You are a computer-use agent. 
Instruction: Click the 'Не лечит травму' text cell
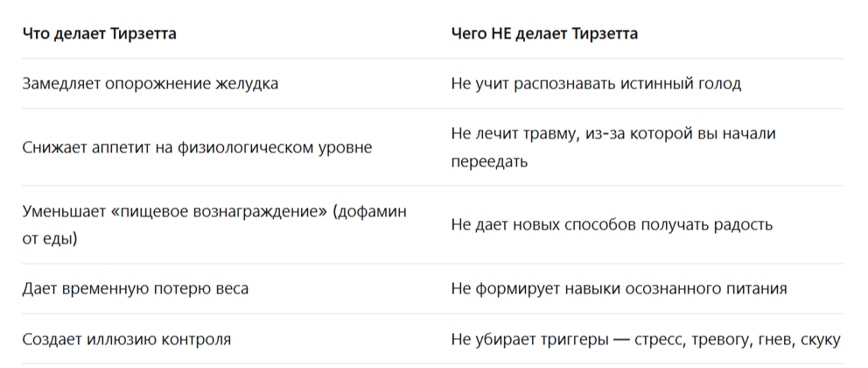click(x=613, y=148)
